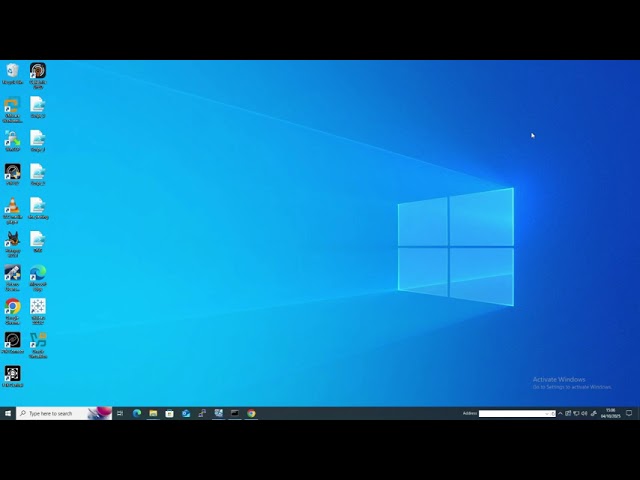Screen dimensions: 640x480
Task: Open Microsoft Store from the taskbar
Action: point(169,413)
